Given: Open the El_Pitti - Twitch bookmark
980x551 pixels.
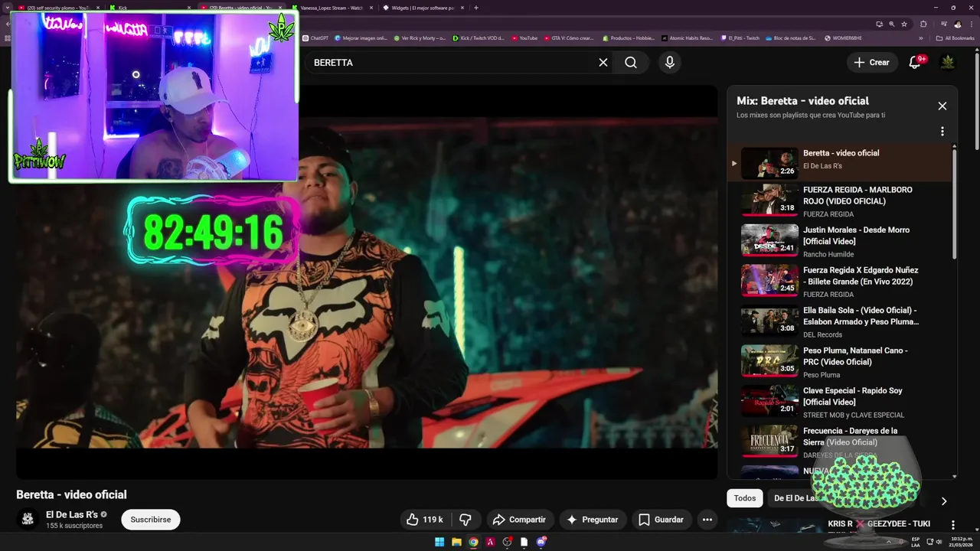Looking at the screenshot, I should 740,37.
